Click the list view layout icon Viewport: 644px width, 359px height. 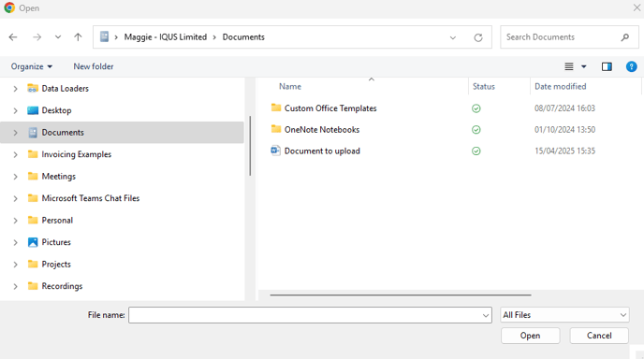click(569, 66)
